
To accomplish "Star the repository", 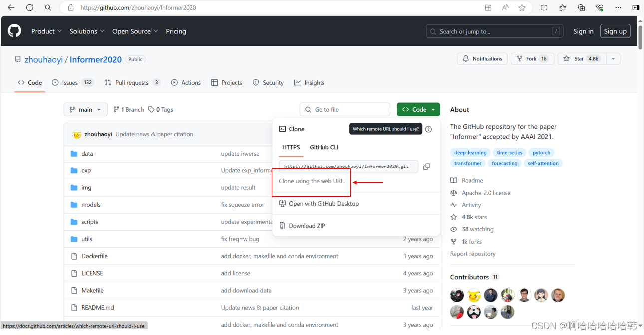I will 582,59.
